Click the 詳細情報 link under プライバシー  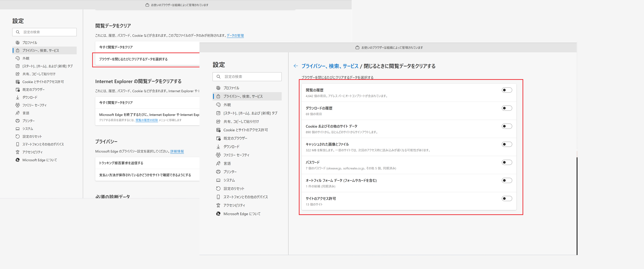pyautogui.click(x=177, y=152)
